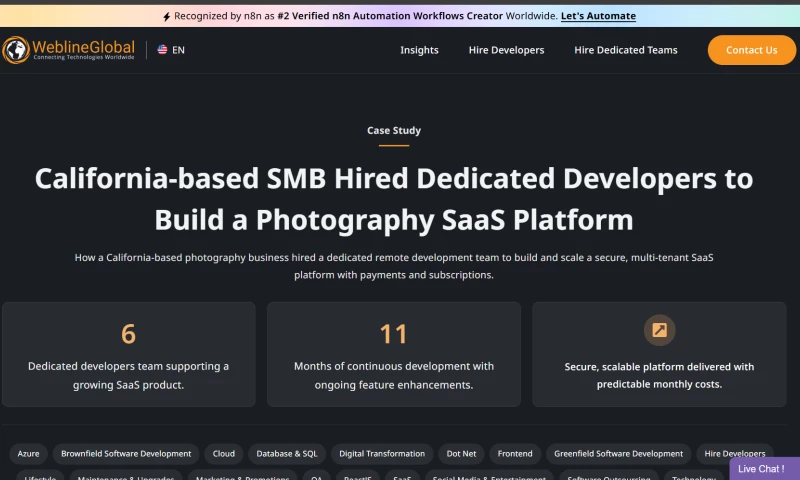Click the WeblineGlobal logo
Image resolution: width=800 pixels, height=480 pixels.
[68, 49]
